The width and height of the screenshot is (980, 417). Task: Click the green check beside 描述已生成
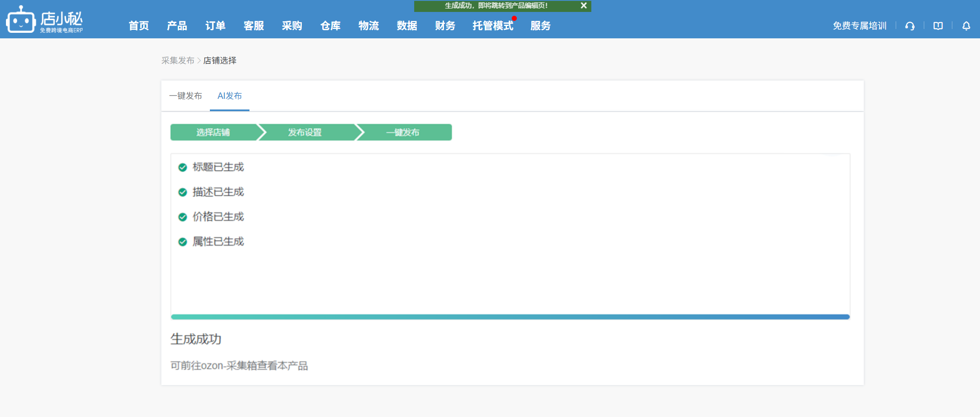click(x=183, y=192)
